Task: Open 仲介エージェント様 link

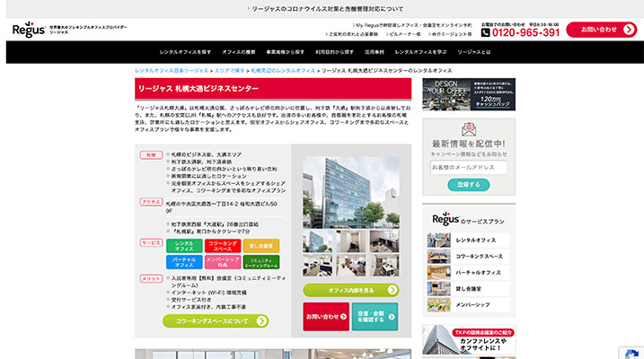Action: pos(450,34)
